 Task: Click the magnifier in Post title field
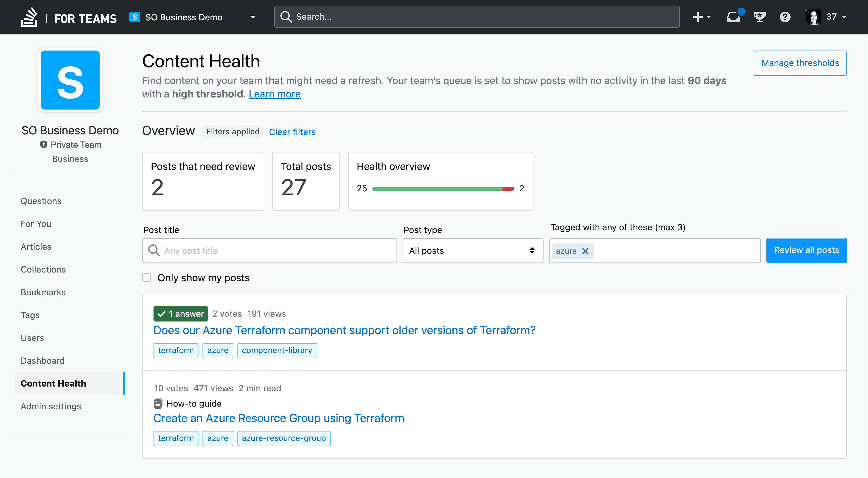click(154, 251)
